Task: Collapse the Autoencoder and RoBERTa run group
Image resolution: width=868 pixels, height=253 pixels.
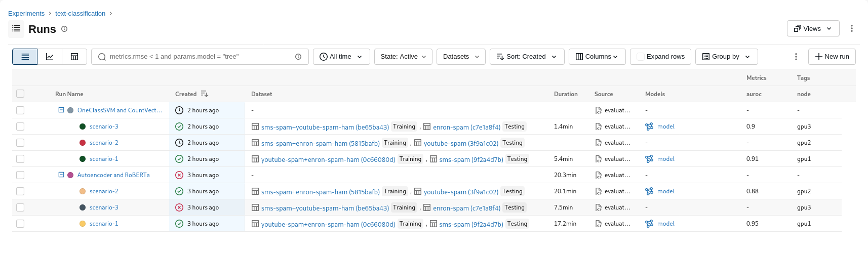Action: [61, 175]
